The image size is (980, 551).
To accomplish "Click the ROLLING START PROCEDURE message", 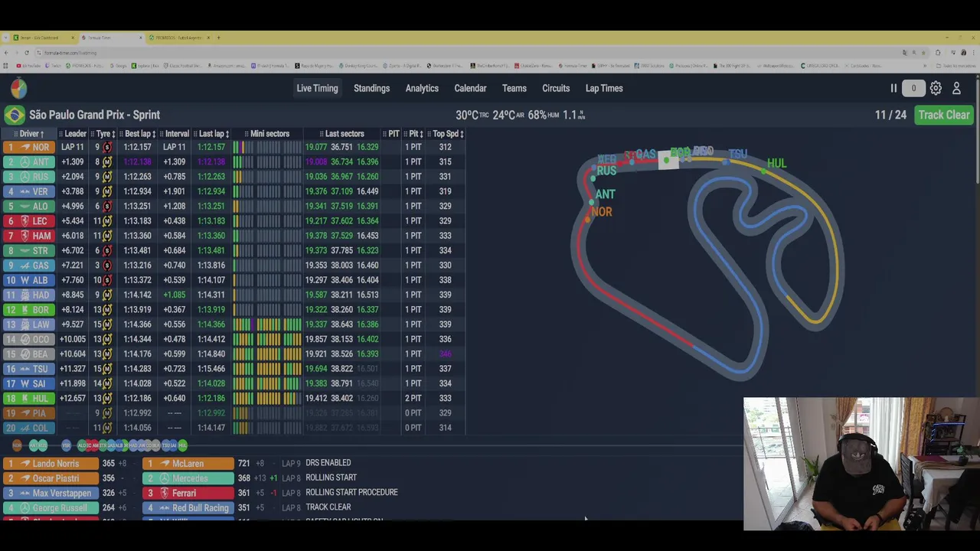I will [x=351, y=492].
